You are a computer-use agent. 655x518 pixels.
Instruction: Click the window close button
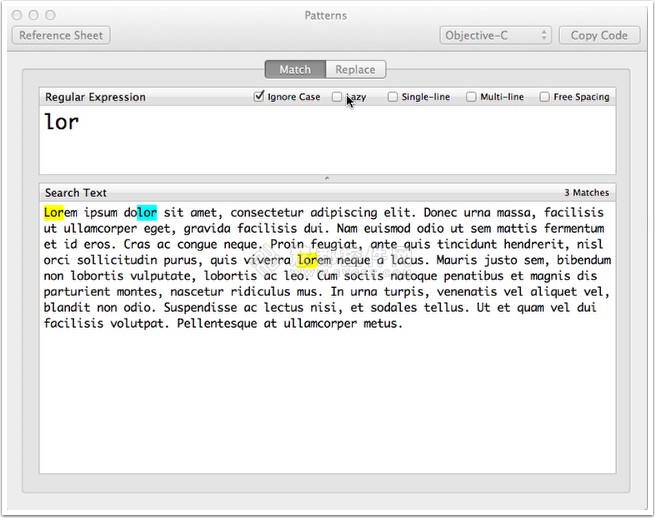17,15
